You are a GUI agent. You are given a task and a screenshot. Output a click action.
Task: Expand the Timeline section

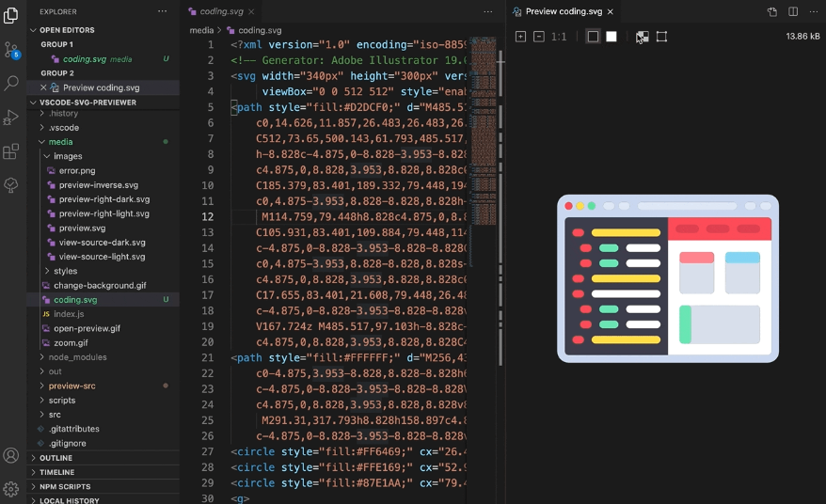(103, 472)
